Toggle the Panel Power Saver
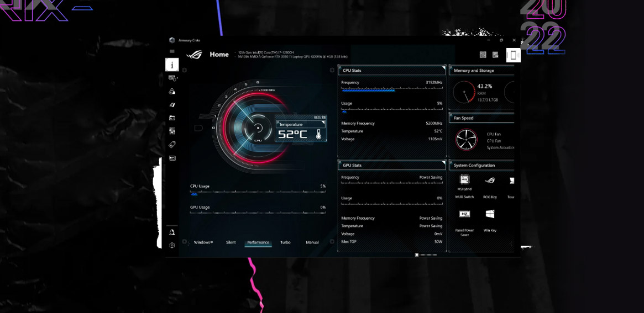The width and height of the screenshot is (644, 313). click(464, 214)
